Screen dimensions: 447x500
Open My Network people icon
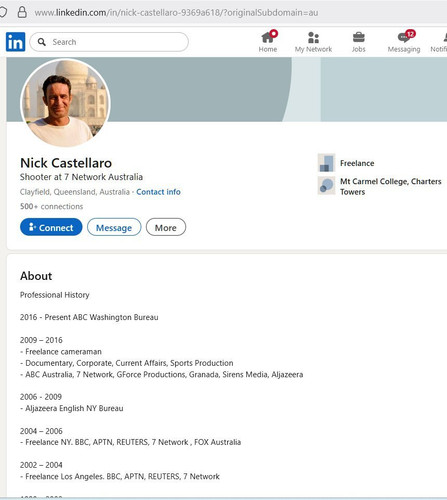tap(313, 37)
